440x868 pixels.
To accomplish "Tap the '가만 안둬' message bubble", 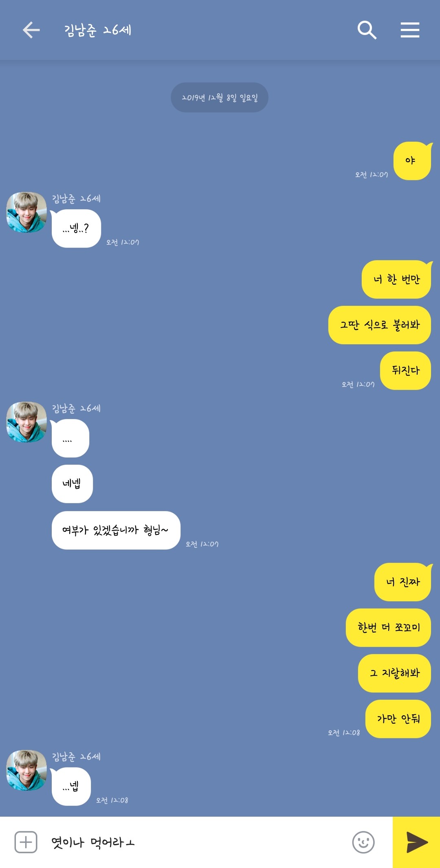I will [x=398, y=719].
